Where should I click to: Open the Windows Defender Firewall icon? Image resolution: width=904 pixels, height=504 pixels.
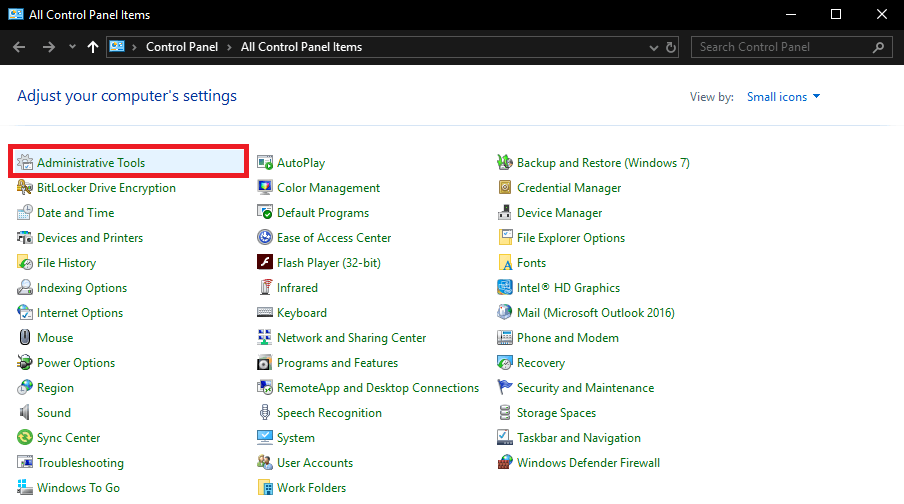[505, 463]
